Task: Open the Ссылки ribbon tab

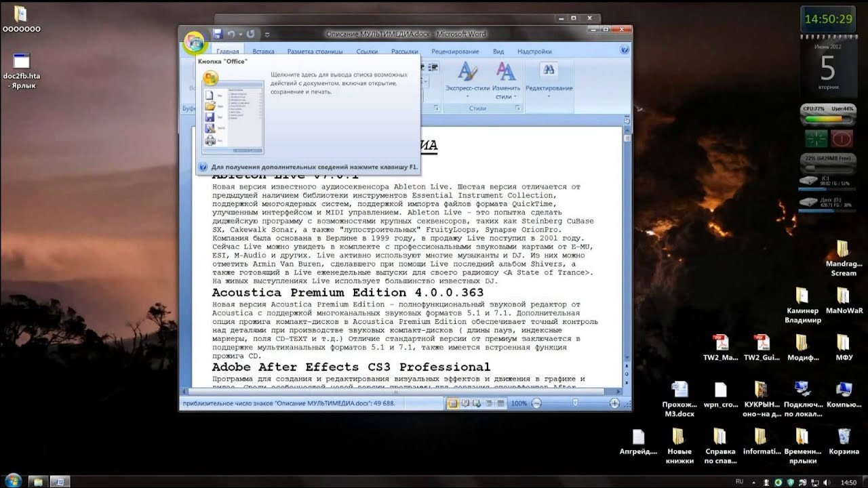Action: (x=367, y=52)
